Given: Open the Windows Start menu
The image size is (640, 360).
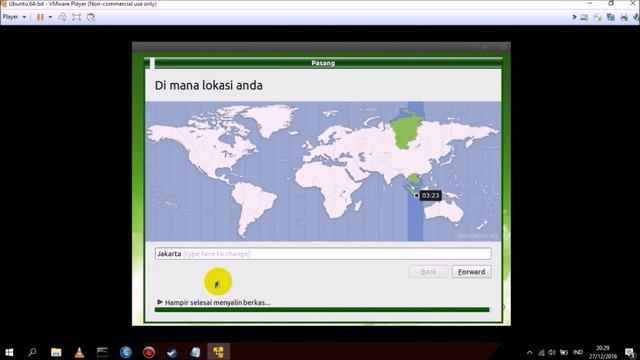Looking at the screenshot, I should coord(9,352).
